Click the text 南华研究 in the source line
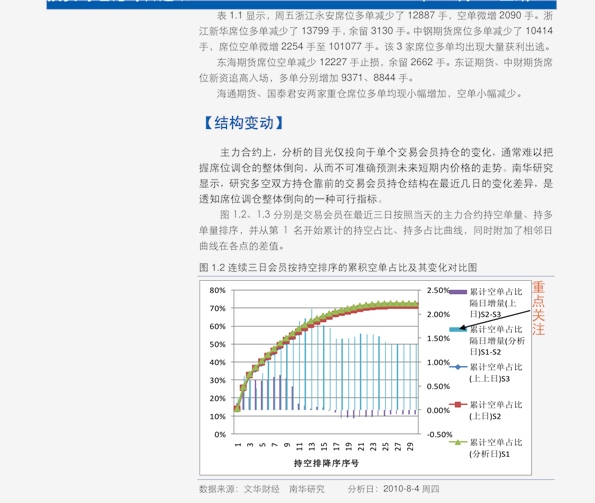Screen dimensions: 595x503 [307, 489]
